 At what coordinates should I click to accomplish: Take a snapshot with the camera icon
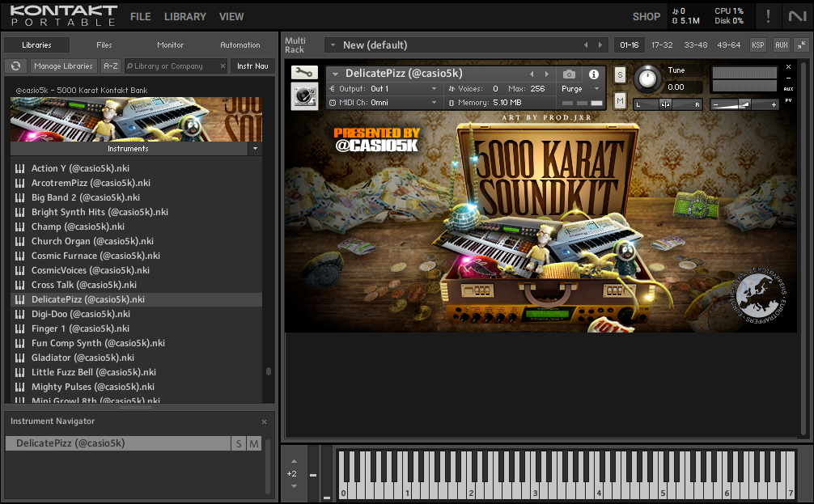pyautogui.click(x=569, y=74)
